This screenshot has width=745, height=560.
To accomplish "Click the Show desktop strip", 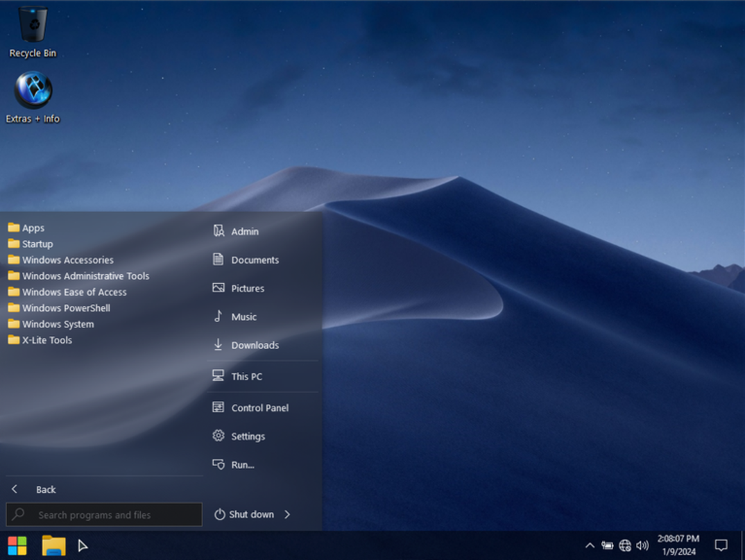I will click(x=742, y=545).
